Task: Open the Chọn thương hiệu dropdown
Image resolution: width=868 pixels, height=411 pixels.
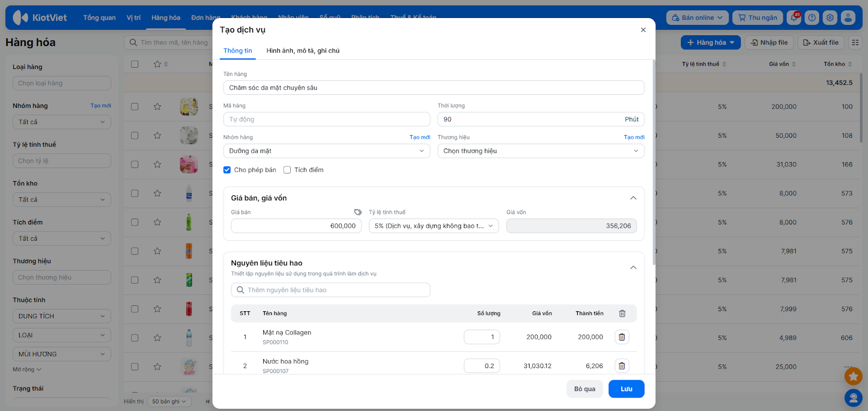Action: [x=541, y=151]
